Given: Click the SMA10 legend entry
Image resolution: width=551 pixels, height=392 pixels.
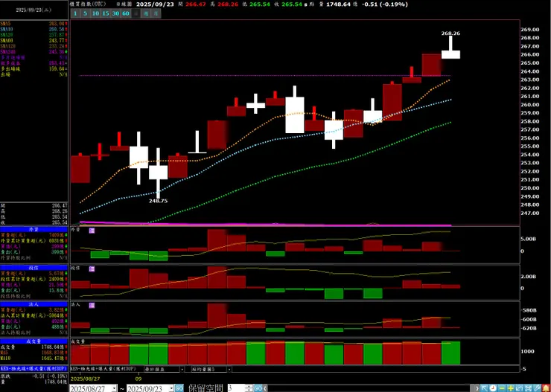Looking at the screenshot, I should coord(34,29).
